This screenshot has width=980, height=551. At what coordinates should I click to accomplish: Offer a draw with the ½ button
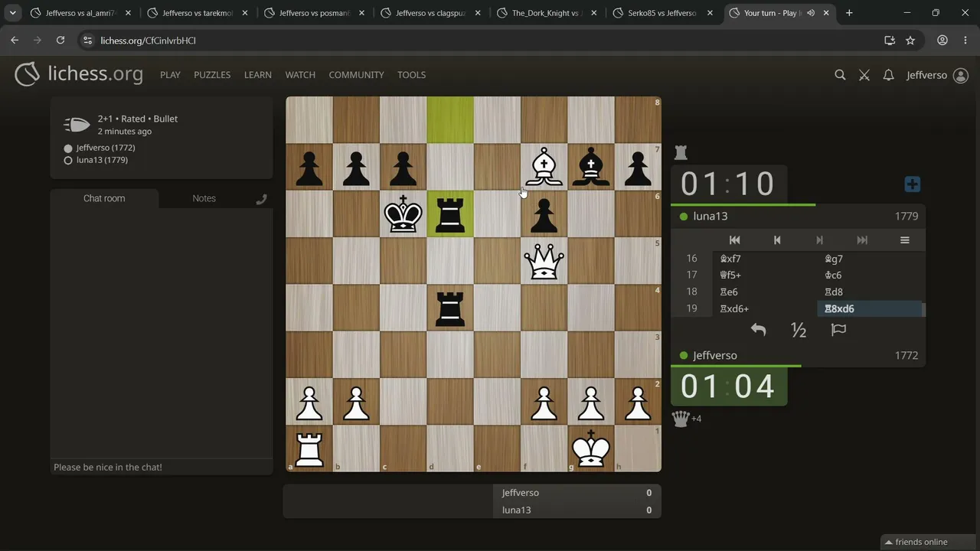[x=799, y=330]
